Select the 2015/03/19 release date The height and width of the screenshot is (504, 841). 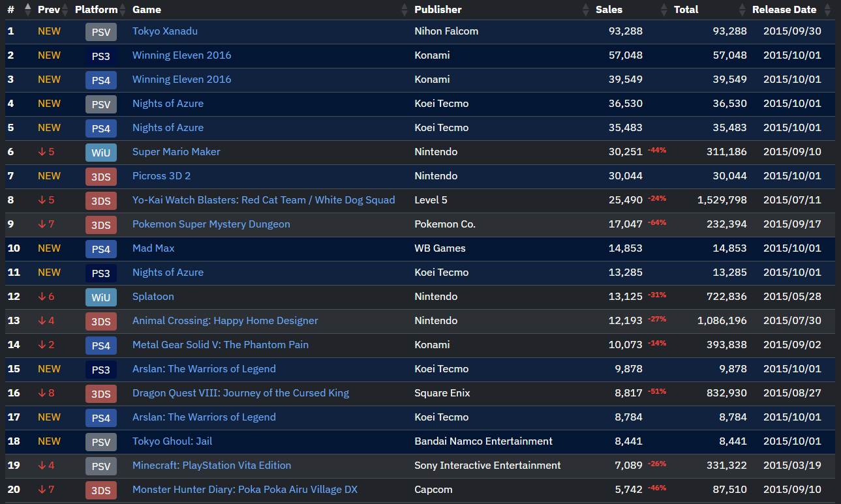792,466
